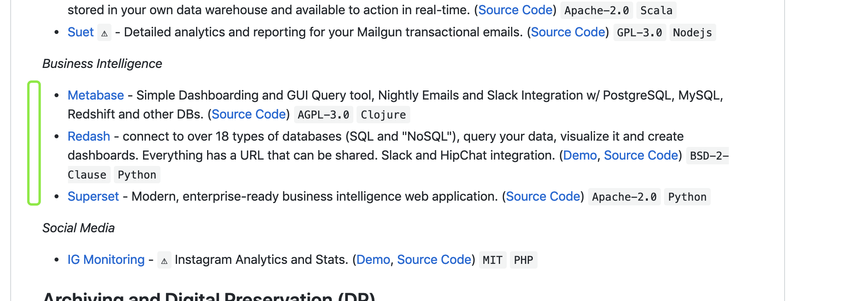Open Source Code link for Redash

(641, 155)
